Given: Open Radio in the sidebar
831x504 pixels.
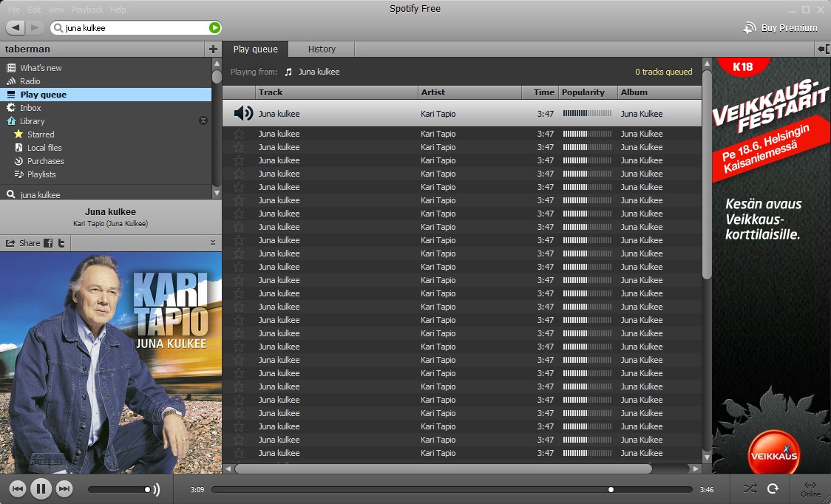Looking at the screenshot, I should tap(30, 81).
